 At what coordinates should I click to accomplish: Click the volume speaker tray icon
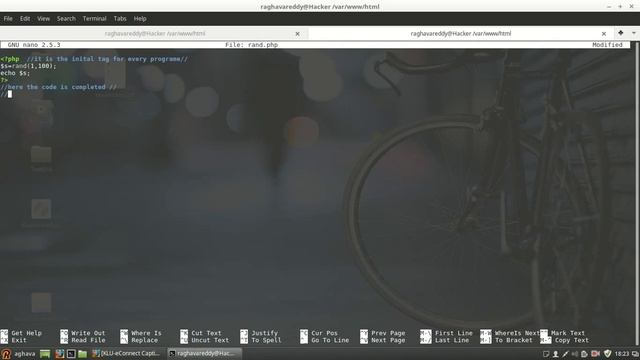coord(575,354)
